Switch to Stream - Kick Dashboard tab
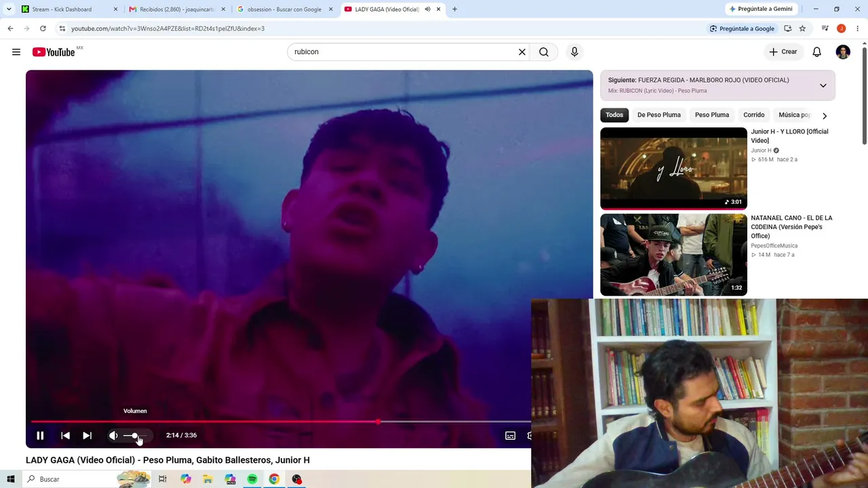Image resolution: width=868 pixels, height=488 pixels. click(x=62, y=9)
